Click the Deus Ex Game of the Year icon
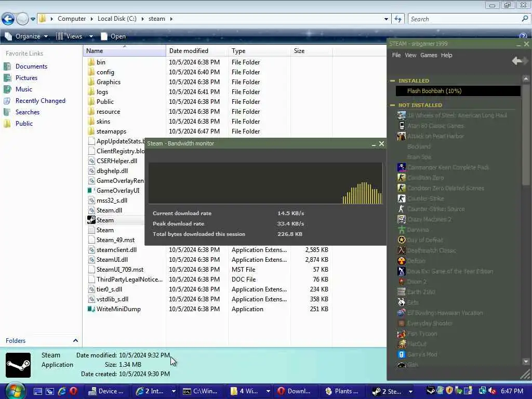This screenshot has height=399, width=532. (x=402, y=271)
